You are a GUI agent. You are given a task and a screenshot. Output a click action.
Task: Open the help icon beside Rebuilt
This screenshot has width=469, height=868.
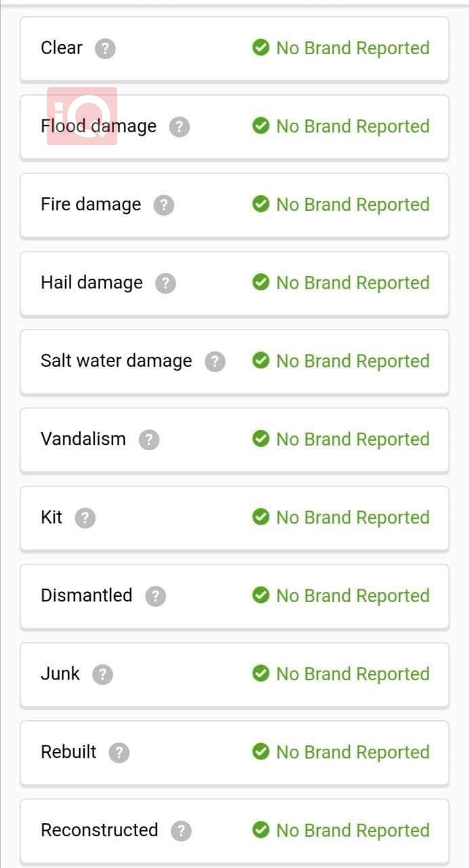119,753
